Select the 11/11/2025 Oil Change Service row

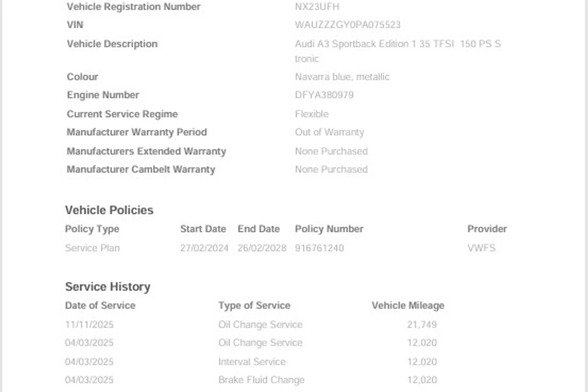[x=251, y=325]
